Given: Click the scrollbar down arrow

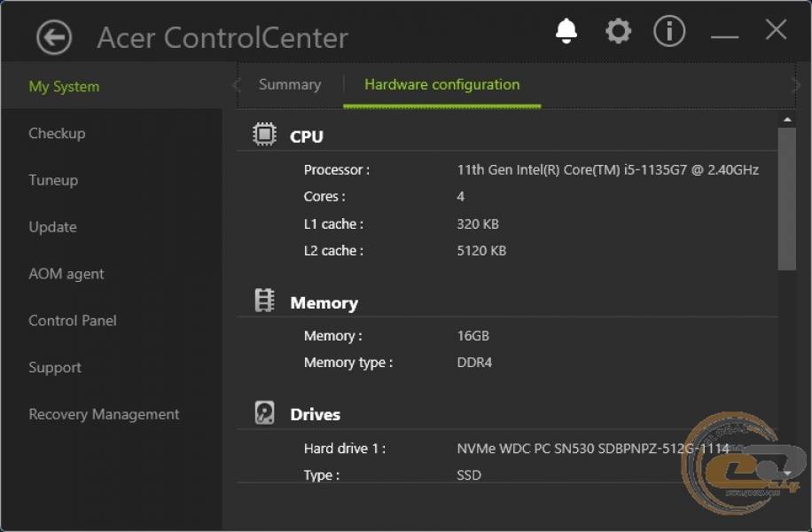Looking at the screenshot, I should point(787,473).
